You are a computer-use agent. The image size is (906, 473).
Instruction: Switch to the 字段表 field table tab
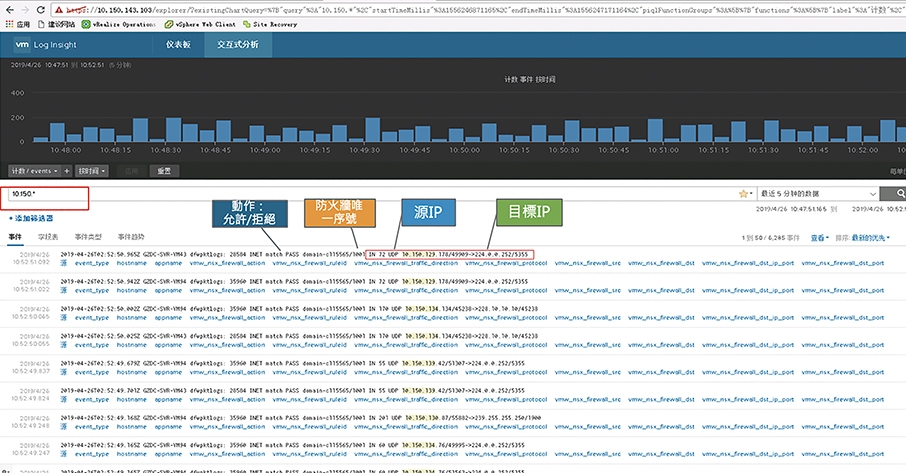[x=48, y=237]
